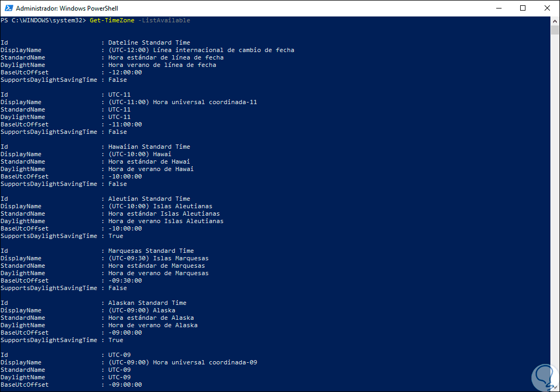Click the scrollbar down arrow
This screenshot has width=560, height=392.
[x=555, y=387]
